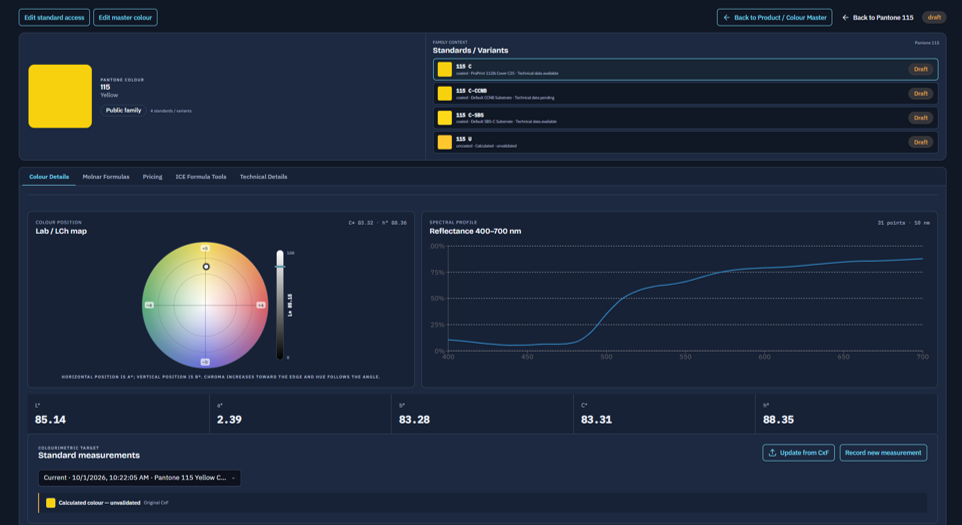Click the '31 points · 10 nm' label
Viewport: 962px width, 525px height.
coord(903,223)
